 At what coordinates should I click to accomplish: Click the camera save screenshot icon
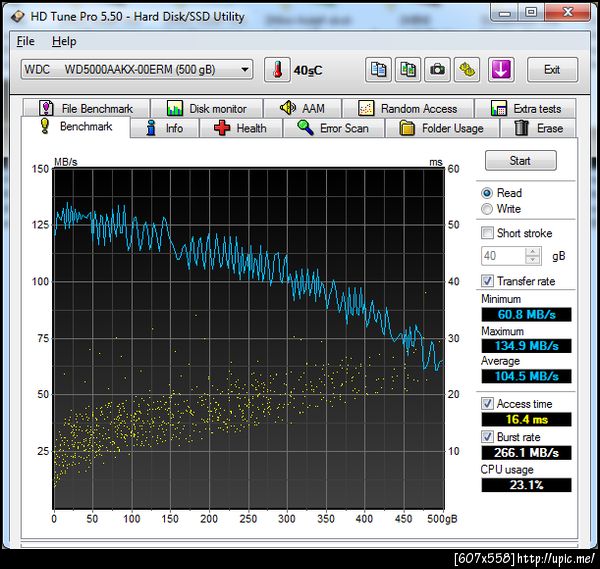point(437,69)
